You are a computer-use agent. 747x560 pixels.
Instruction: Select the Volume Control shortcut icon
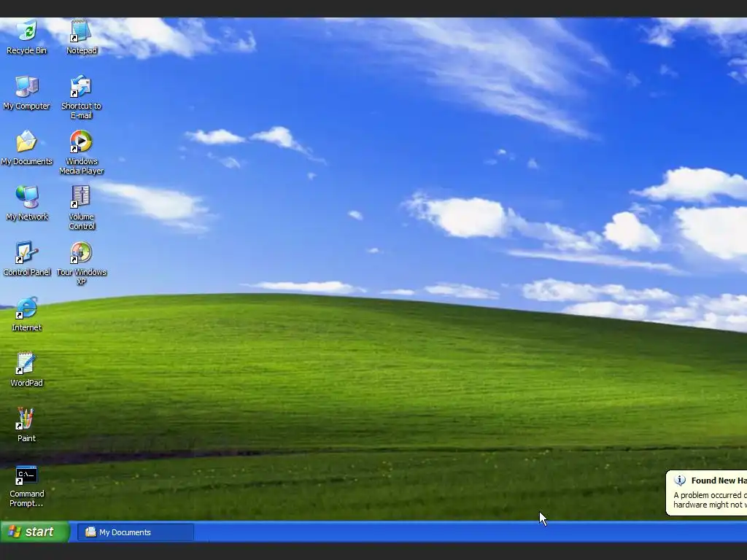coord(81,197)
